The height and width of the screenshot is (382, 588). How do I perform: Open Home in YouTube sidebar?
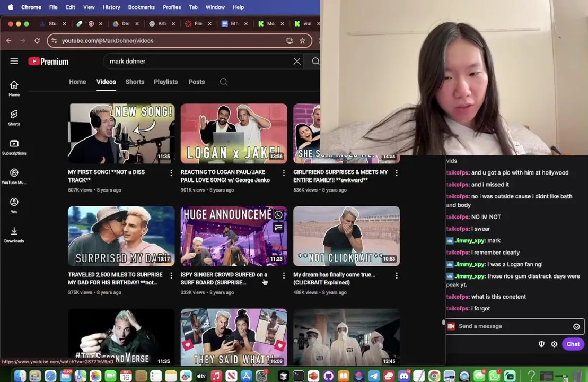click(x=14, y=89)
